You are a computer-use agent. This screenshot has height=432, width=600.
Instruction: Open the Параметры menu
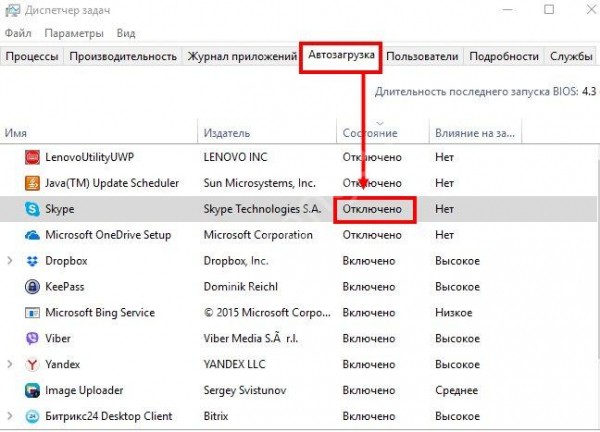coord(74,33)
